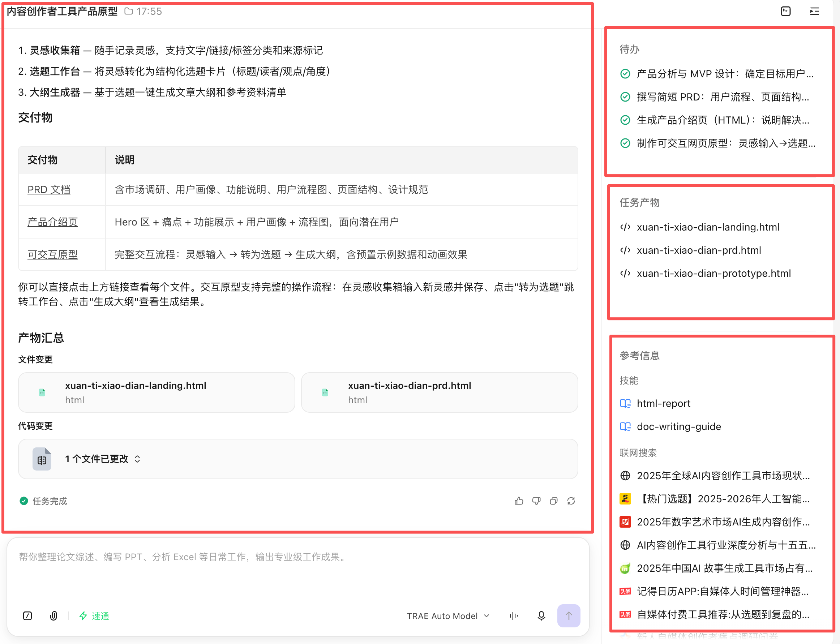The width and height of the screenshot is (840, 644).
Task: Toggle the 速通 speed mode
Action: [94, 616]
